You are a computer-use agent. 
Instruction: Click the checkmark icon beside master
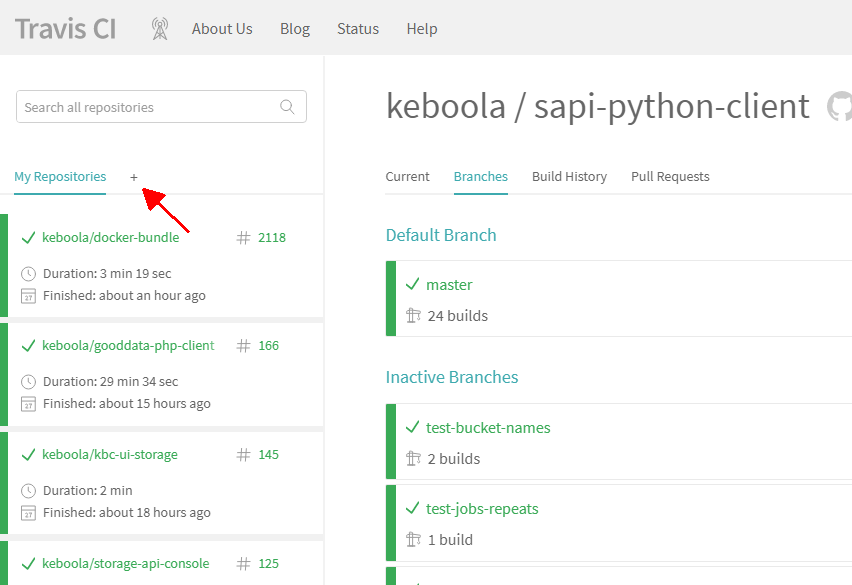pos(412,284)
